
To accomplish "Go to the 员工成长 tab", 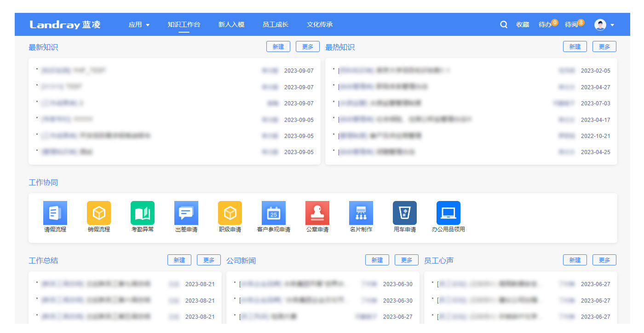I will pyautogui.click(x=276, y=24).
